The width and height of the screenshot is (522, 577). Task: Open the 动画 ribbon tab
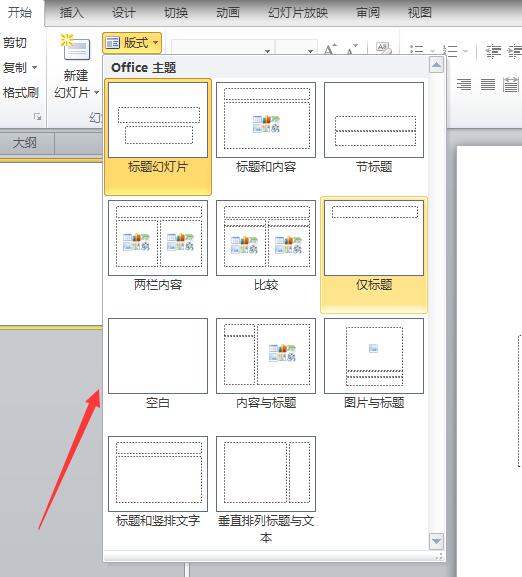228,13
